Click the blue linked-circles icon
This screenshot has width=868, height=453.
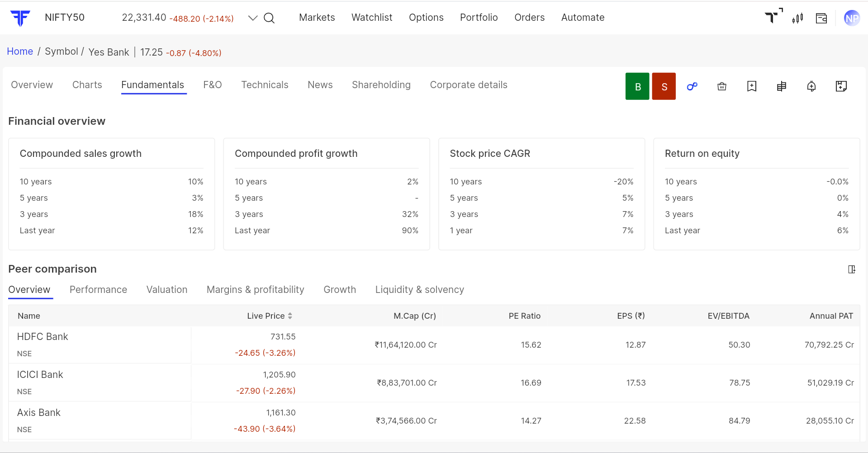coord(692,86)
